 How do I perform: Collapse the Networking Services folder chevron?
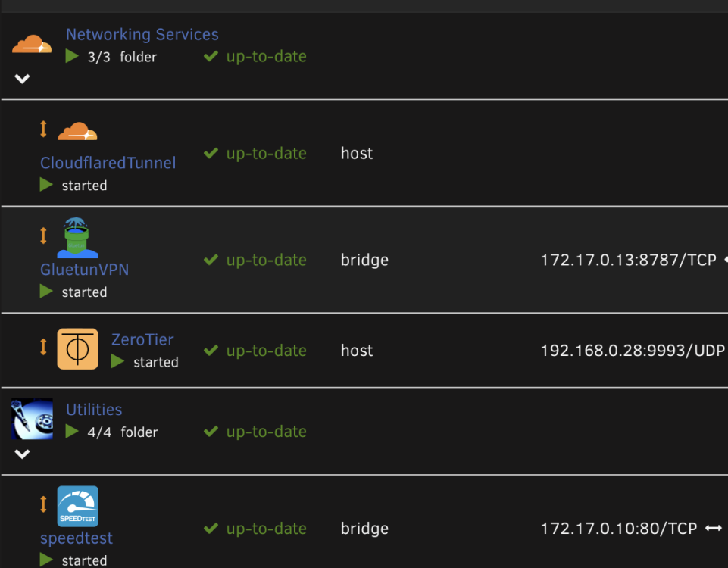point(22,79)
